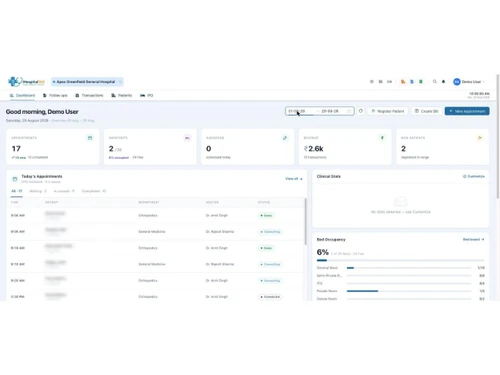Click the ICU row label
Image resolution: width=500 pixels, height=375 pixels.
(320, 283)
